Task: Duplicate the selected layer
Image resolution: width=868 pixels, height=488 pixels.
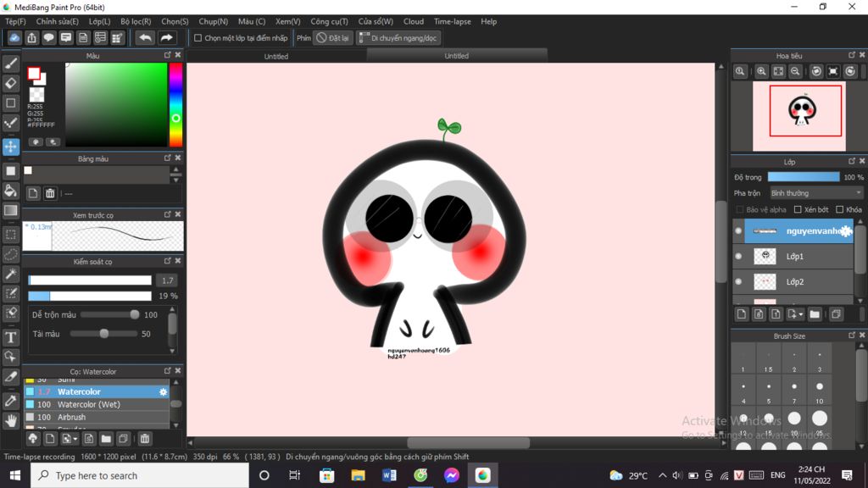Action: click(x=836, y=314)
